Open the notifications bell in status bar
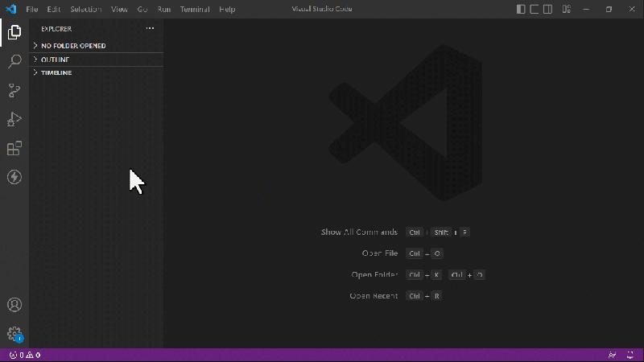 [630, 355]
